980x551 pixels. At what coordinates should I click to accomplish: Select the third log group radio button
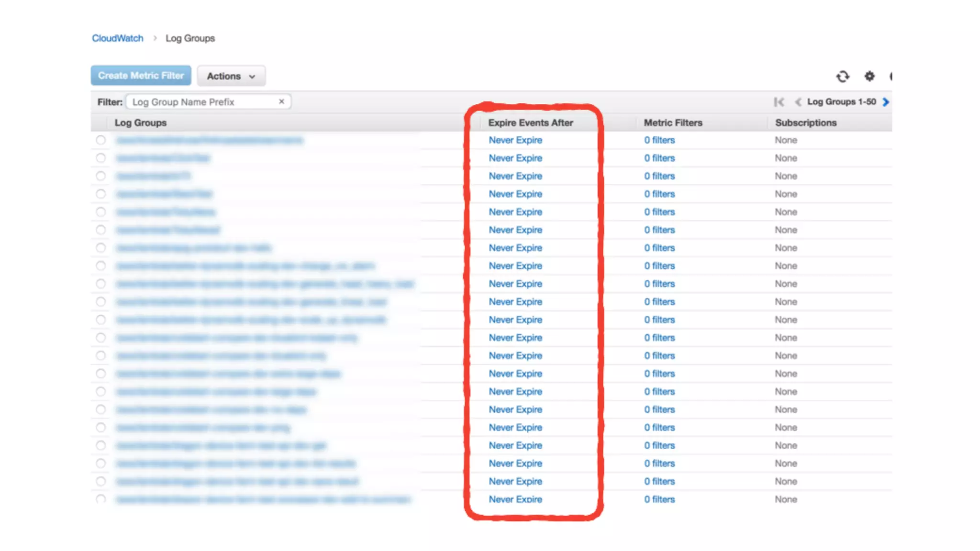100,176
